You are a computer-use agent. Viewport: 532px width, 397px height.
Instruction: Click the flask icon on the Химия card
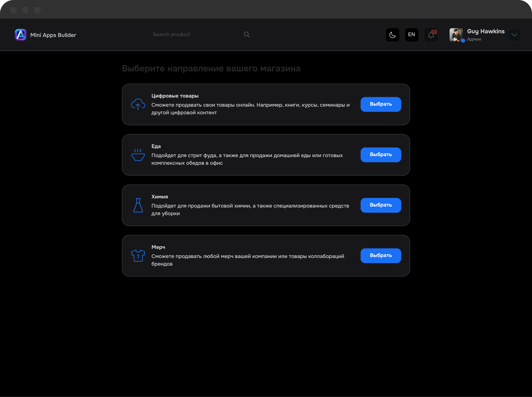138,205
